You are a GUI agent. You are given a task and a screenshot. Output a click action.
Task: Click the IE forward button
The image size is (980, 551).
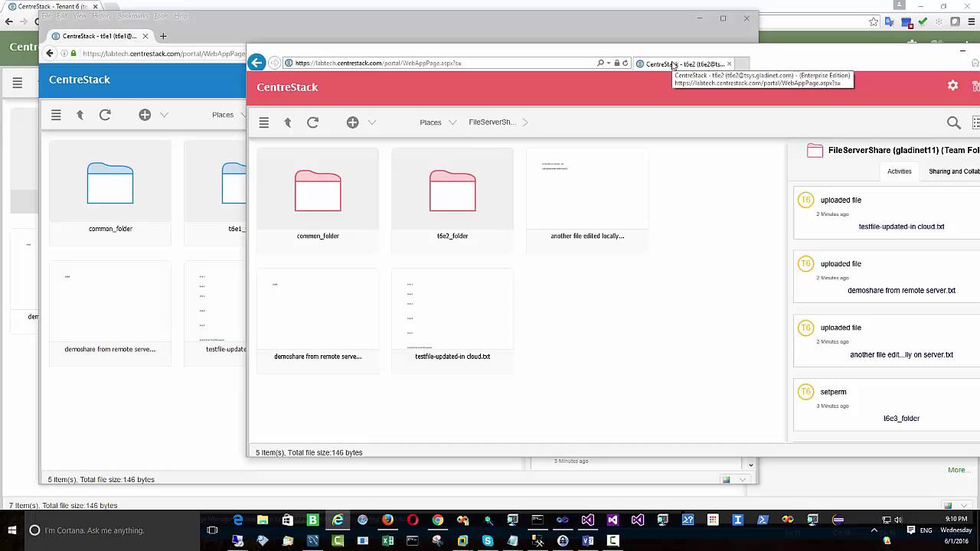[275, 63]
